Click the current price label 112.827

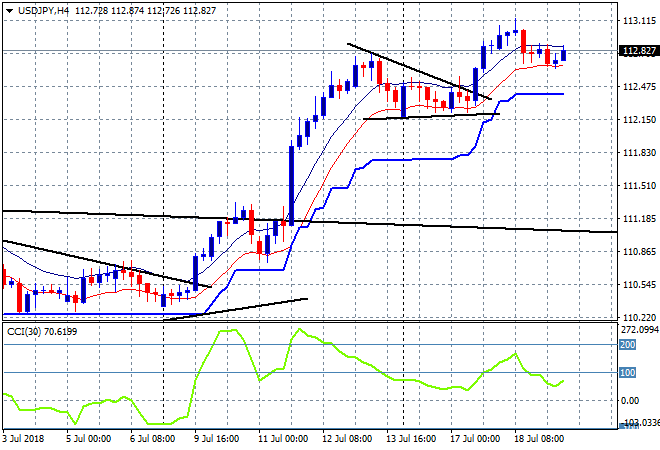click(x=639, y=51)
